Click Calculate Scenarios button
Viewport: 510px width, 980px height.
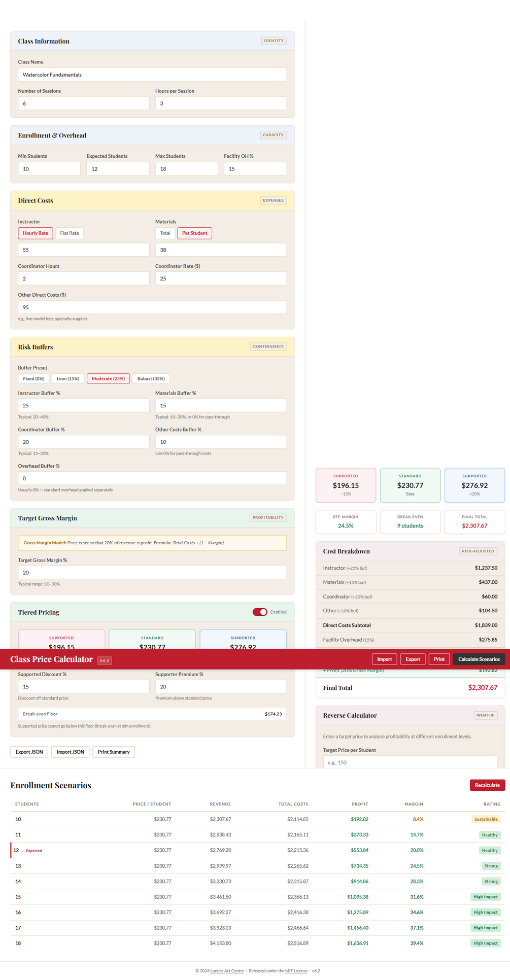[x=479, y=659]
